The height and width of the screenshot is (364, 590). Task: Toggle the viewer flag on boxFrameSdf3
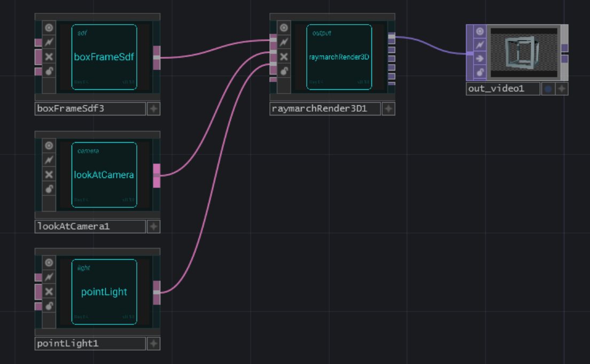(49, 28)
